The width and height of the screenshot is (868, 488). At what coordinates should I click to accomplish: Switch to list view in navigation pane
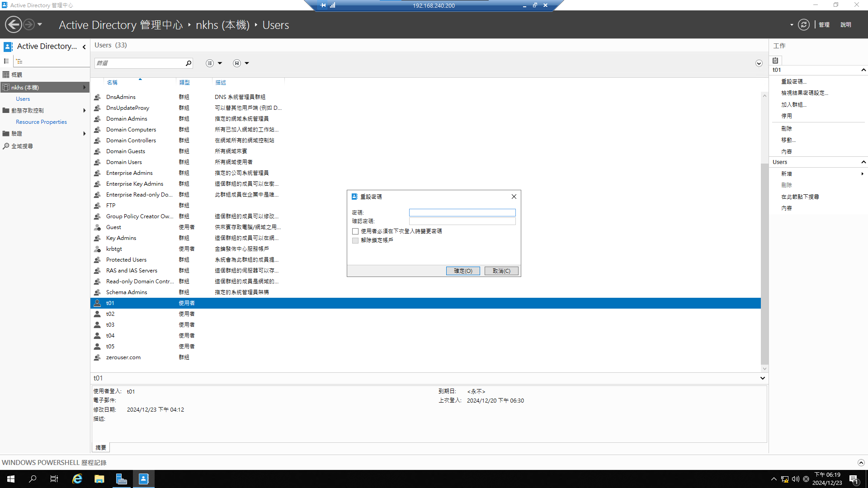[x=6, y=61]
